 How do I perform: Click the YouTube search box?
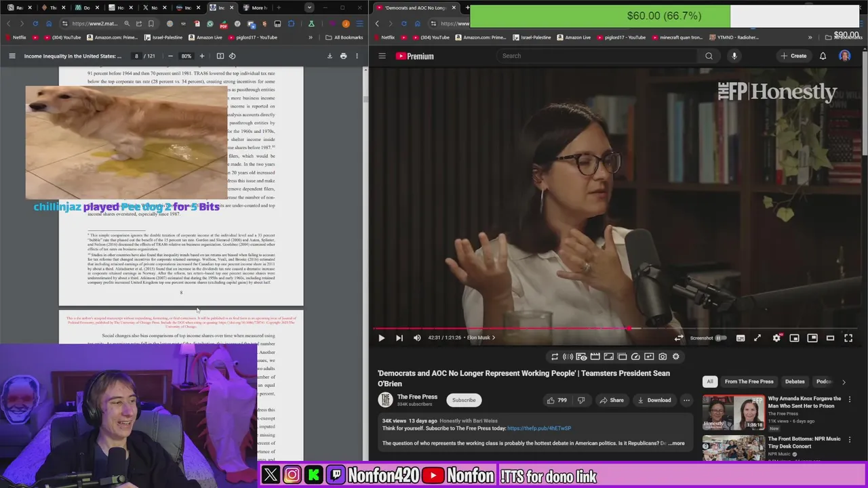(x=597, y=56)
